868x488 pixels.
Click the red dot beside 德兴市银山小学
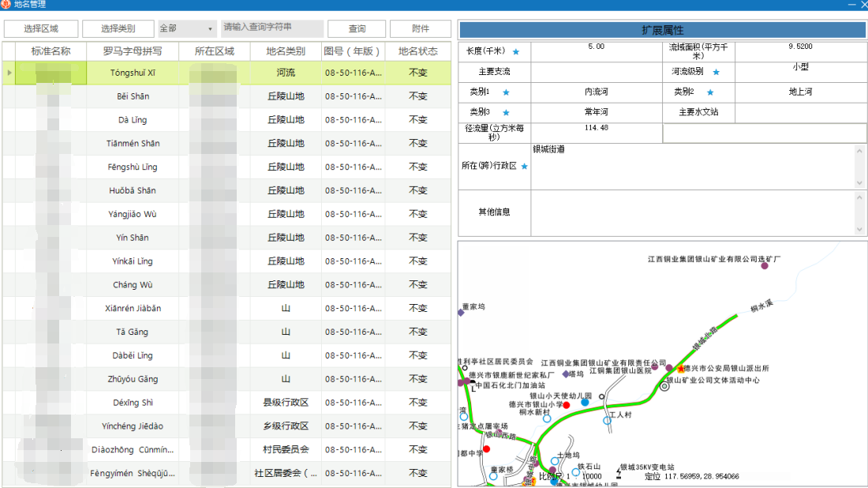(x=566, y=405)
